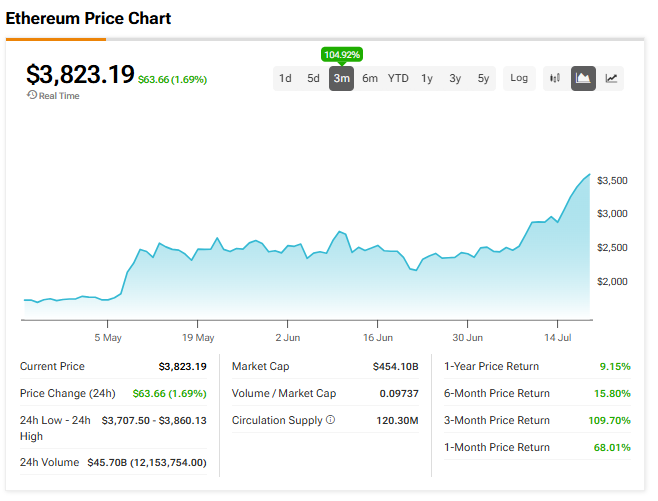Switch to line chart type
658x501 pixels.
click(611, 78)
